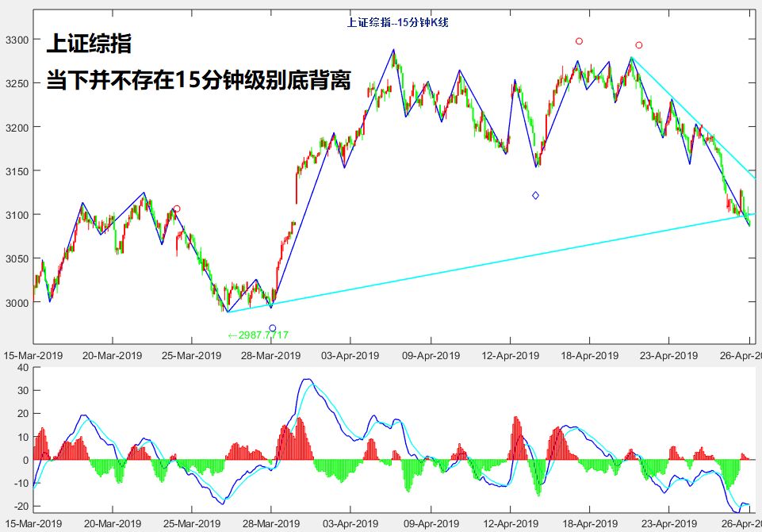Image resolution: width=762 pixels, height=532 pixels.
Task: Click the 20 label on the MACD axis
Action: (x=23, y=413)
